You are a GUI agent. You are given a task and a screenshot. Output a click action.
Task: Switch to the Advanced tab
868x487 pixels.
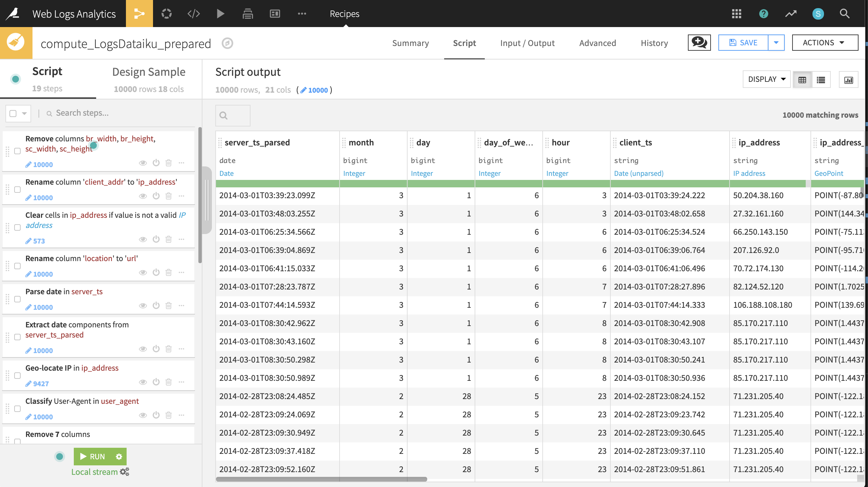[598, 43]
